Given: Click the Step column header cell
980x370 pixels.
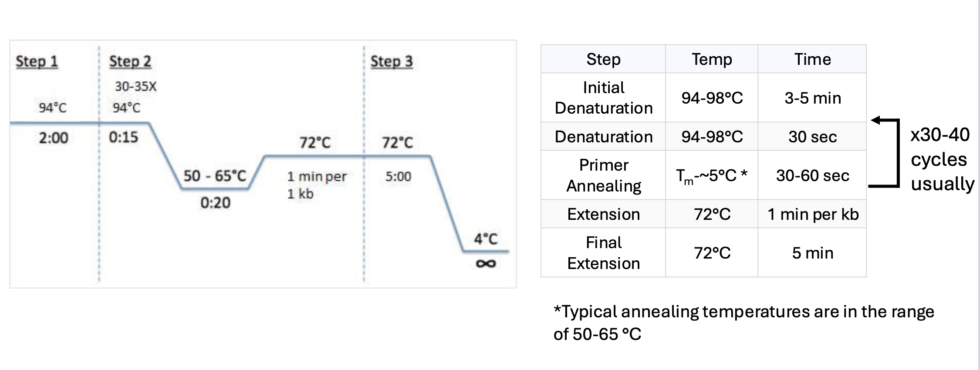Looking at the screenshot, I should pos(603,59).
